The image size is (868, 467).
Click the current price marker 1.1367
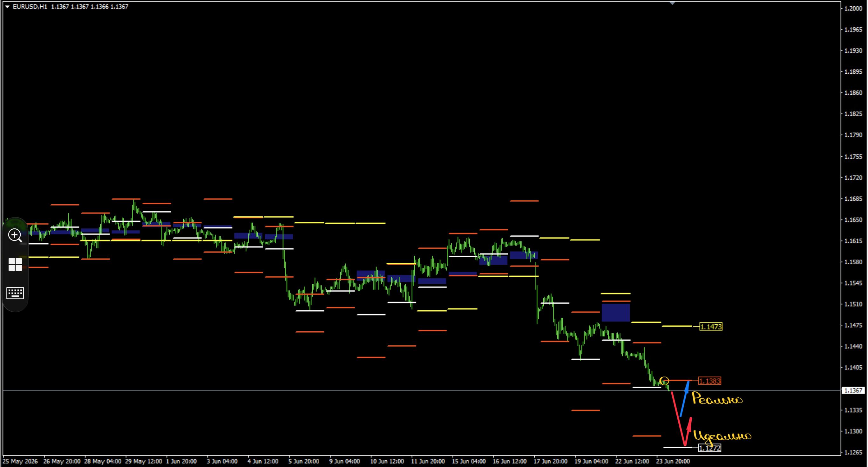pos(853,390)
